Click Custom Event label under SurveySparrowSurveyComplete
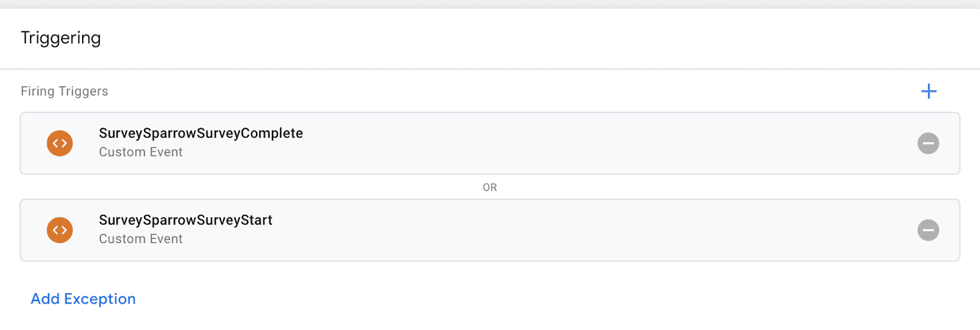The image size is (980, 330). (141, 152)
